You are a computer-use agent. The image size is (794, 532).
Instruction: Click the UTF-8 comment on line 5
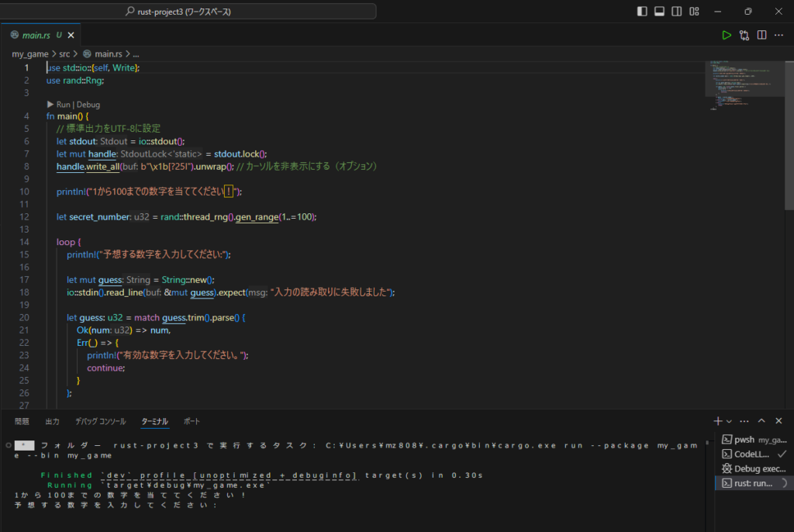pyautogui.click(x=109, y=129)
